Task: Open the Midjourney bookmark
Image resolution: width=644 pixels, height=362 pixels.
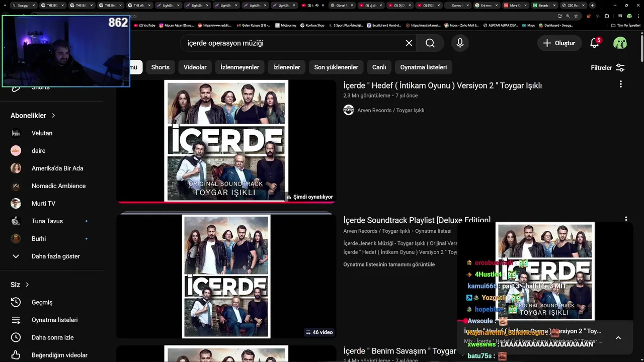Action: click(x=285, y=25)
